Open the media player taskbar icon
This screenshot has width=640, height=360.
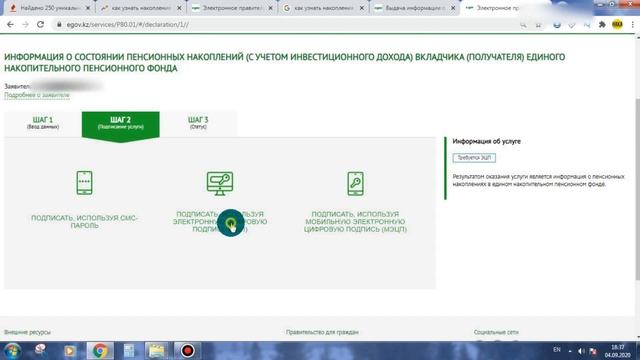[x=69, y=351]
